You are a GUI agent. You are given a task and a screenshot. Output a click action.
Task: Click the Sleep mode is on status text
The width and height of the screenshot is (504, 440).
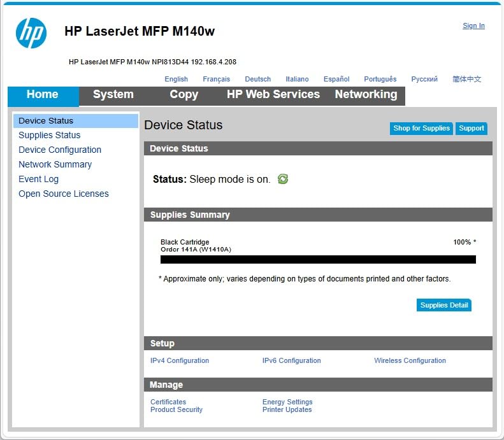[x=230, y=179]
